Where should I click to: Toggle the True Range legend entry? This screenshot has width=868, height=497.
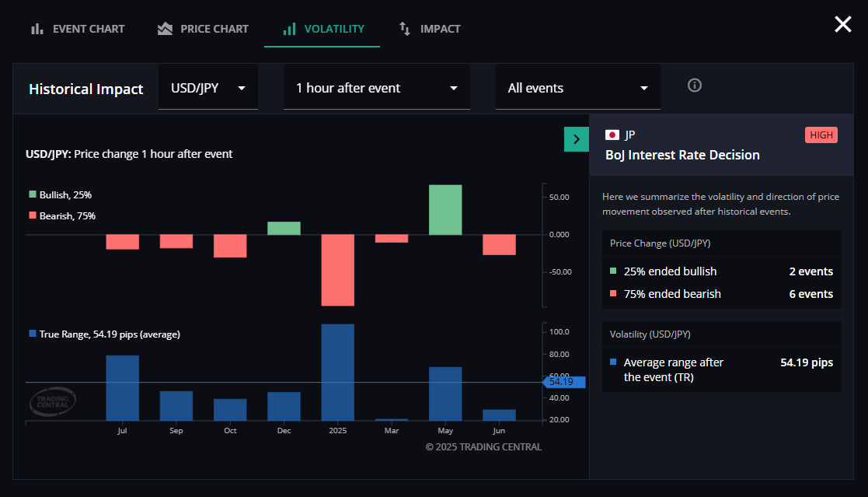(105, 334)
